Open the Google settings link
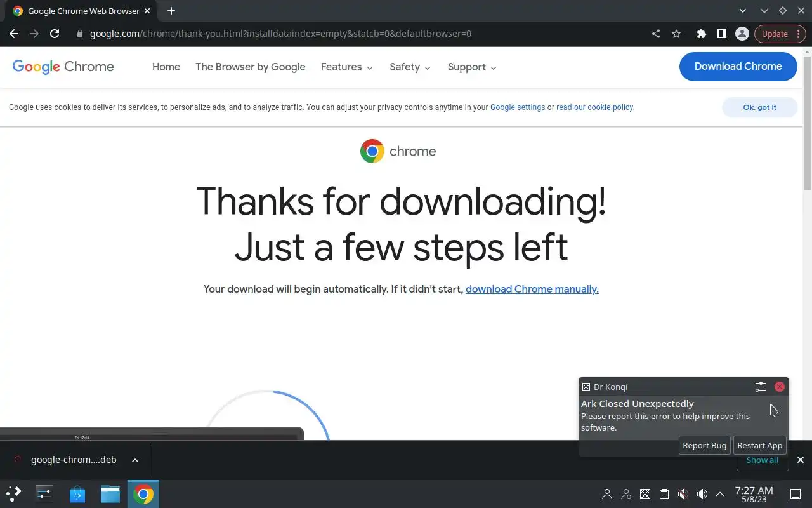Viewport: 812px width, 508px height. click(x=518, y=107)
